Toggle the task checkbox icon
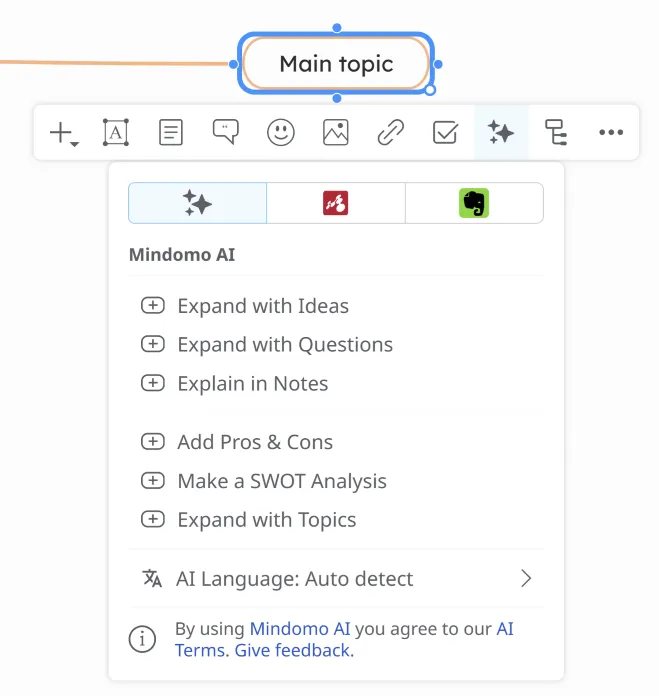Viewport: 659px width, 696px height. (445, 132)
